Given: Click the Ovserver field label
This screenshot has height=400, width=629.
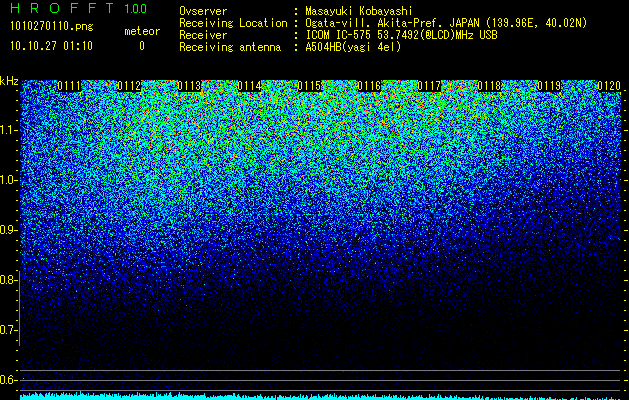Looking at the screenshot, I should pos(203,11).
